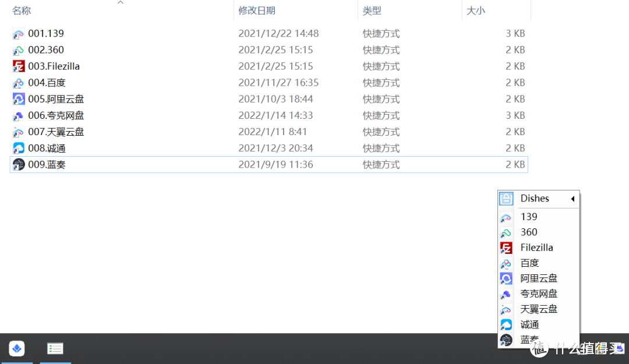This screenshot has height=364, width=629.
Task: Click the 002.360 cloud shortcut icon
Action: [19, 50]
